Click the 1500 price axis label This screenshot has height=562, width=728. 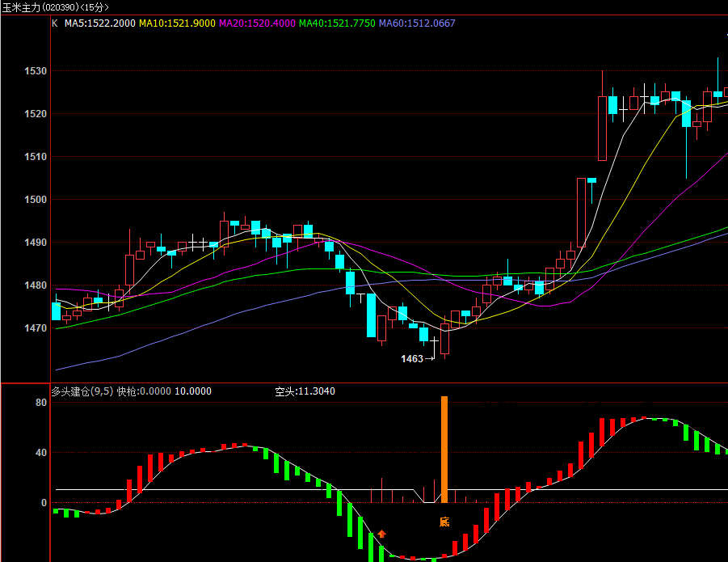coord(36,200)
